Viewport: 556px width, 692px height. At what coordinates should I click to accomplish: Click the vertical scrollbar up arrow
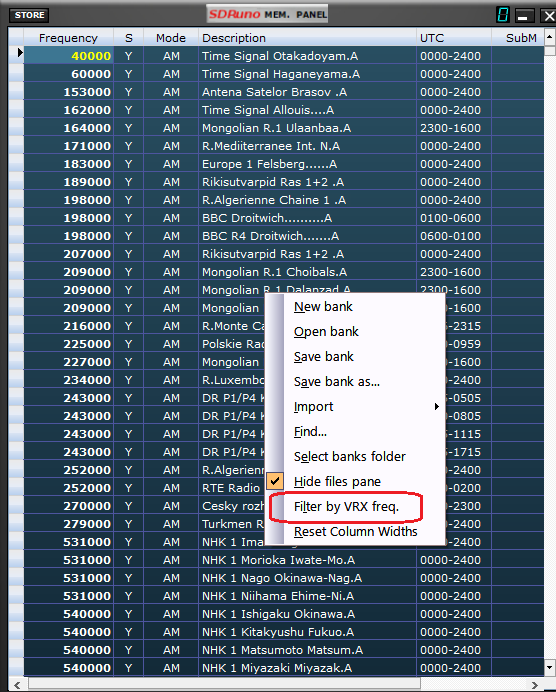tap(549, 37)
